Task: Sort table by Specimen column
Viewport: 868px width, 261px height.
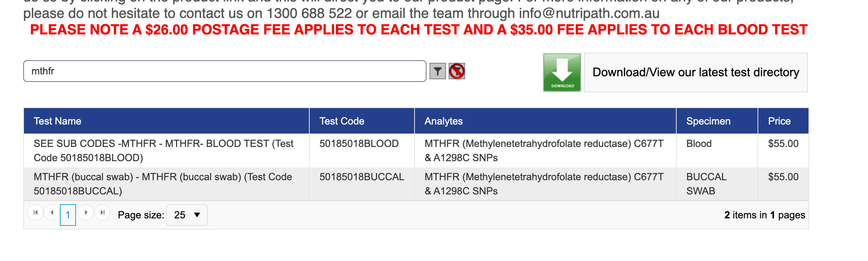Action: coord(708,121)
